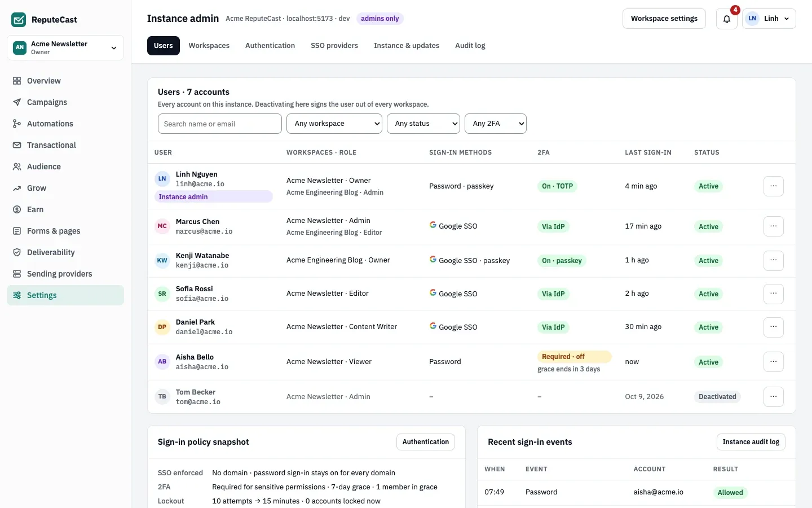Switch to the Authentication tab

pyautogui.click(x=270, y=46)
